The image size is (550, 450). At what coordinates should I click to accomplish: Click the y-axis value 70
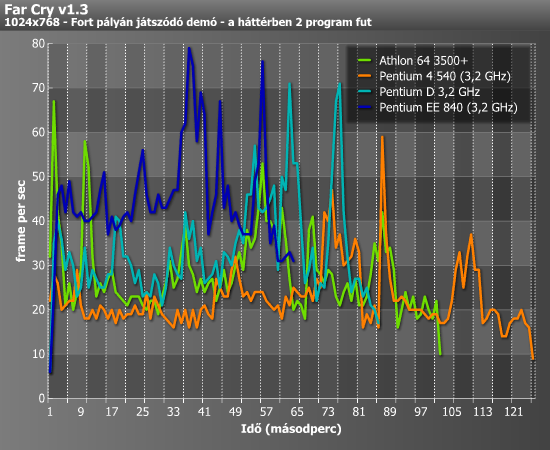(38, 88)
